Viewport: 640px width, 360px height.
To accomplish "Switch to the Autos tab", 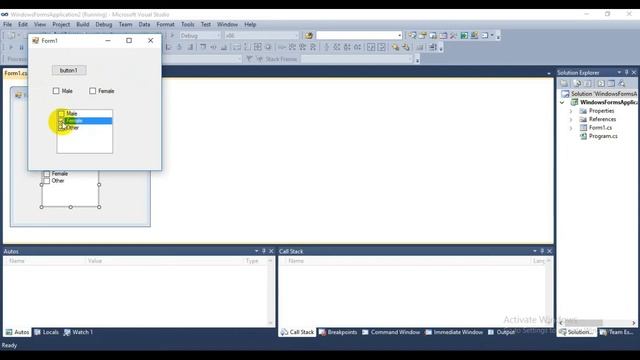I will 17,332.
